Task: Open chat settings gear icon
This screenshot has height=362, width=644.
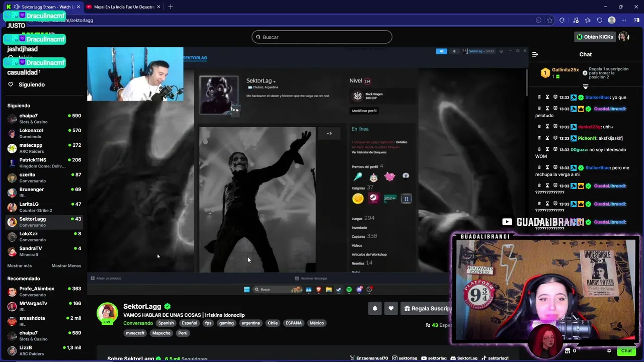Action: (x=609, y=351)
